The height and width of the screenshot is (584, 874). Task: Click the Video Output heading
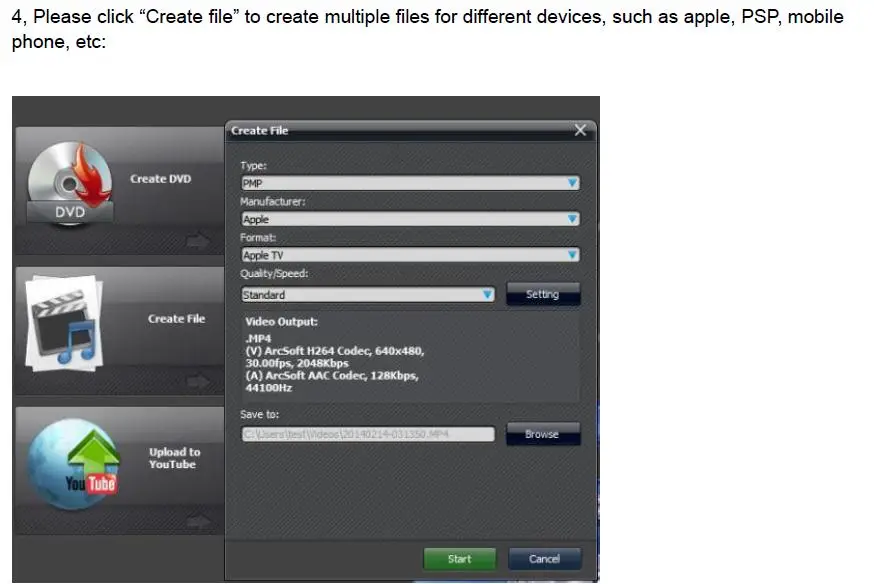pos(281,322)
